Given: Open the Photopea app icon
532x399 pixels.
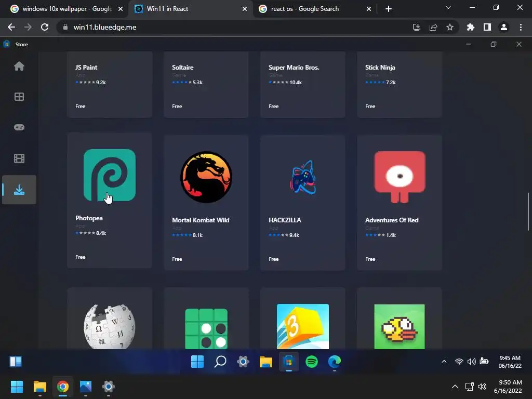Looking at the screenshot, I should [109, 175].
